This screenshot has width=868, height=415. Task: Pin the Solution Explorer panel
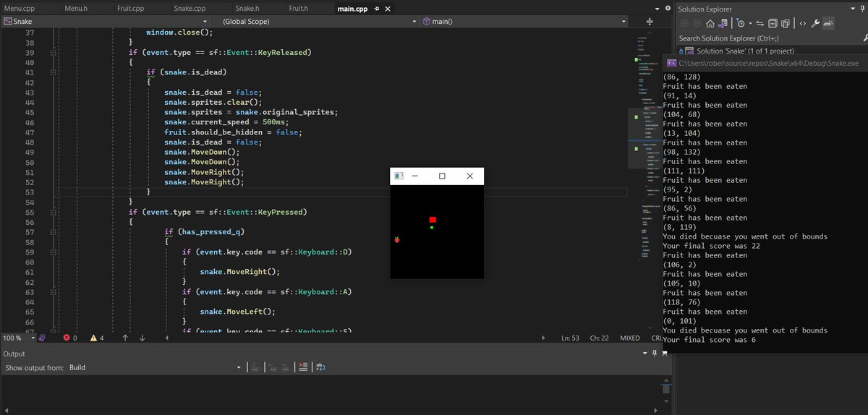(x=862, y=9)
